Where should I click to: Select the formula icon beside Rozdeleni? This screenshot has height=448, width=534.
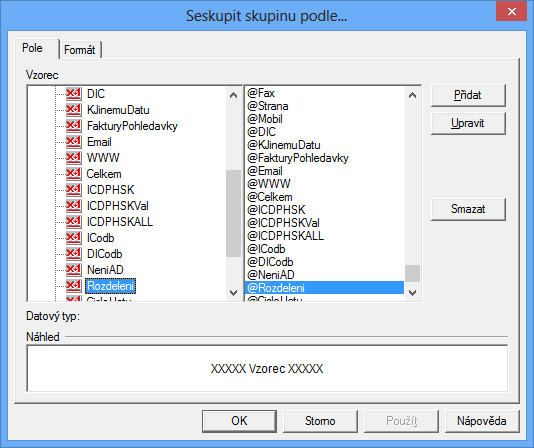pos(73,285)
